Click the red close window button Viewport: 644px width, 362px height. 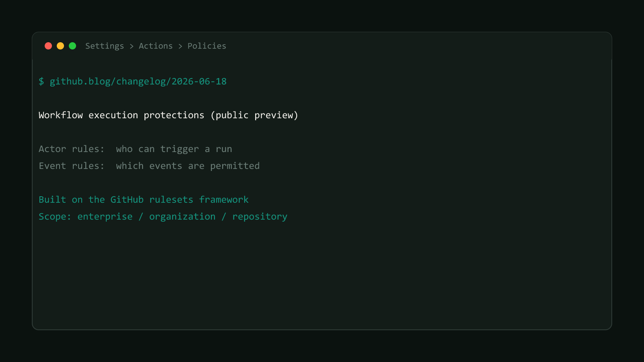coord(48,46)
